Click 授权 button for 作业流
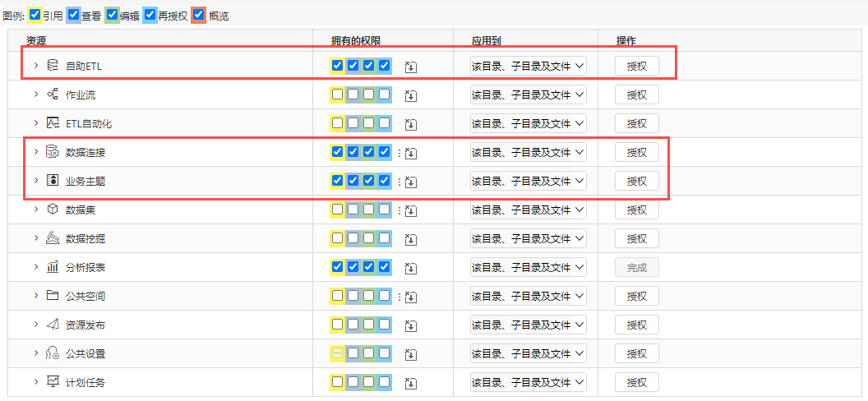This screenshot has height=401, width=868. (636, 94)
